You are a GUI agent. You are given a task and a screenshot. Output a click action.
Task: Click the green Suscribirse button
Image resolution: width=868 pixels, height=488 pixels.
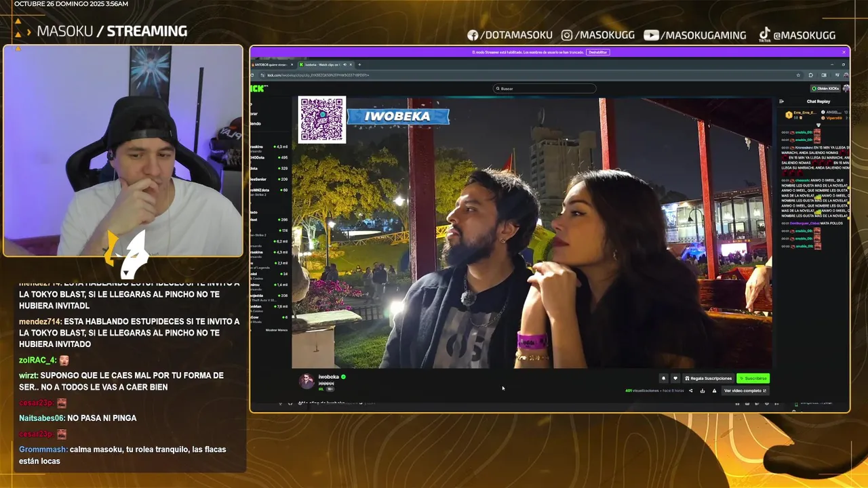(x=753, y=378)
